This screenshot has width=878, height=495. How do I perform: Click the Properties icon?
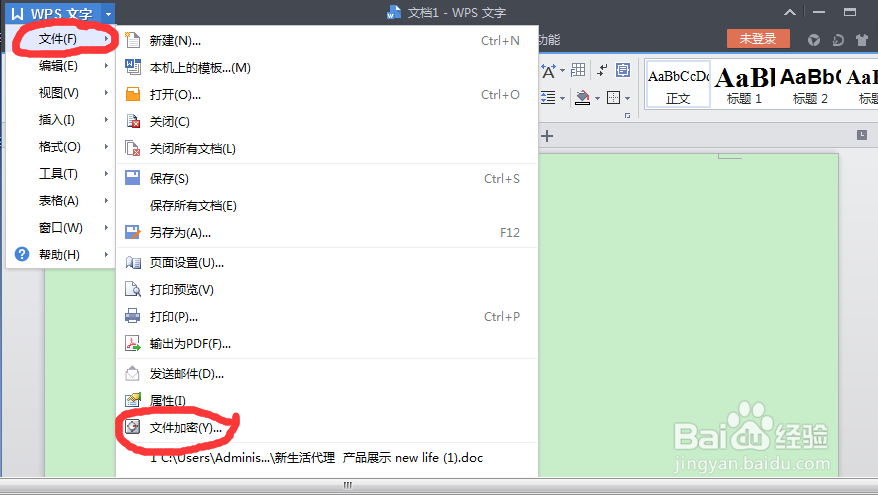133,400
